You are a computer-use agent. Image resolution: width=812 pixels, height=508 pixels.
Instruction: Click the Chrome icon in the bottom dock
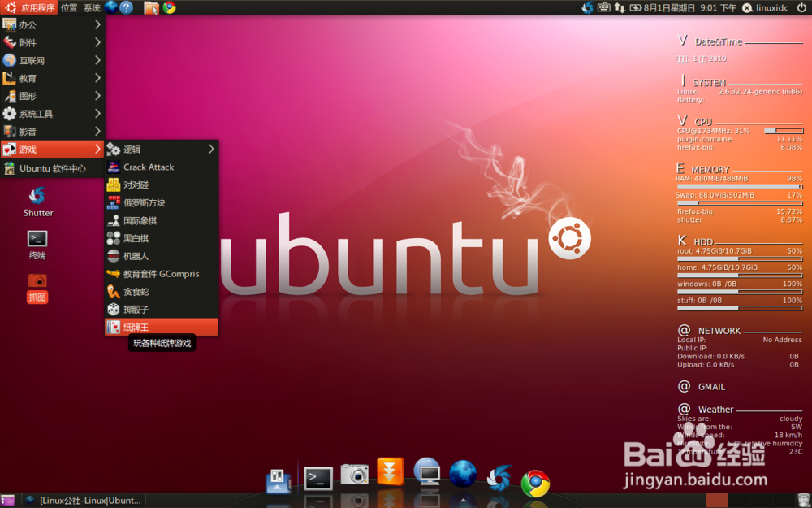pyautogui.click(x=535, y=483)
